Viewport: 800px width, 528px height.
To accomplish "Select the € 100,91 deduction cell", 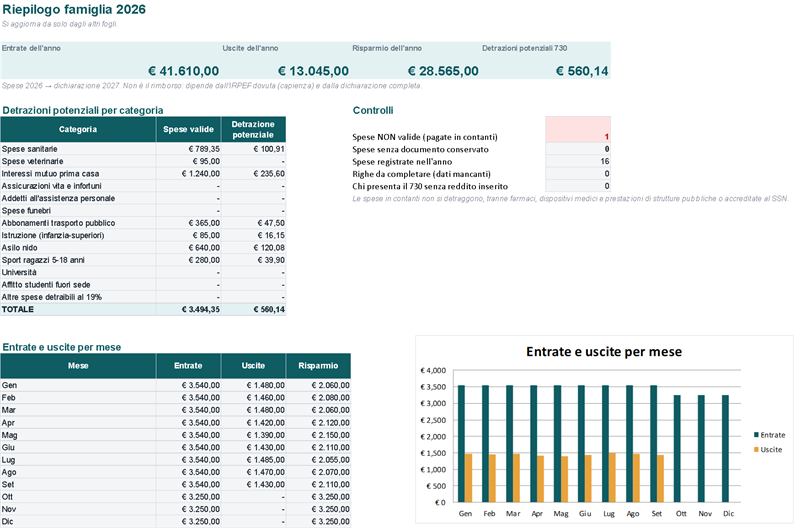I will [253, 149].
